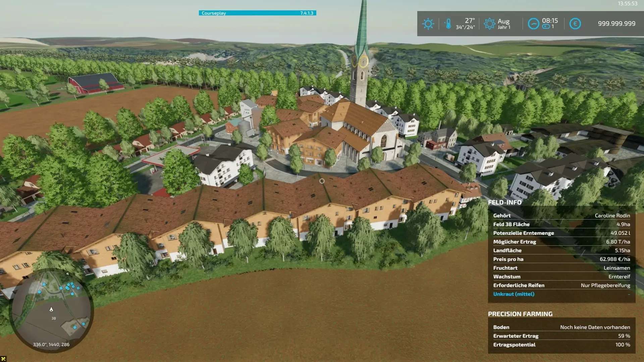Click the field number 38 on minimap

54,318
